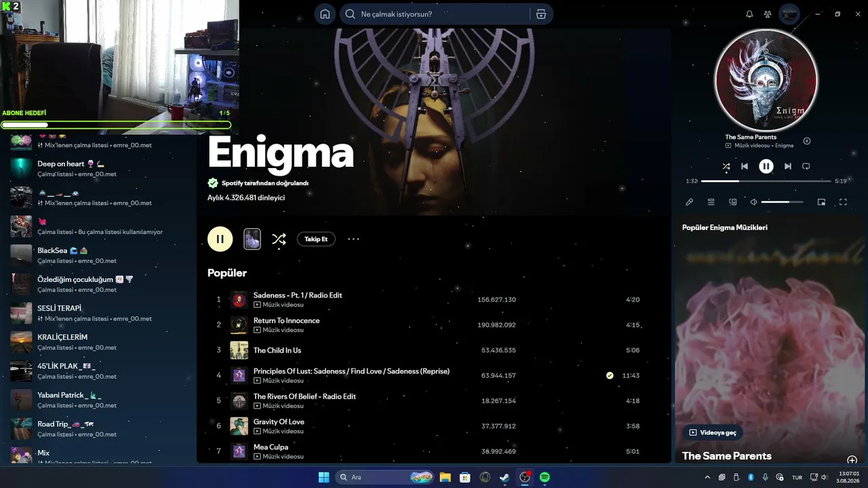868x488 pixels.
Task: Open Sadeness album cover thumbnail
Action: 239,300
